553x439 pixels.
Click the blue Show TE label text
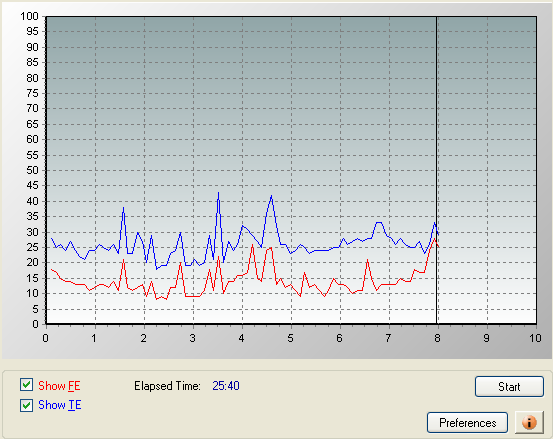60,405
